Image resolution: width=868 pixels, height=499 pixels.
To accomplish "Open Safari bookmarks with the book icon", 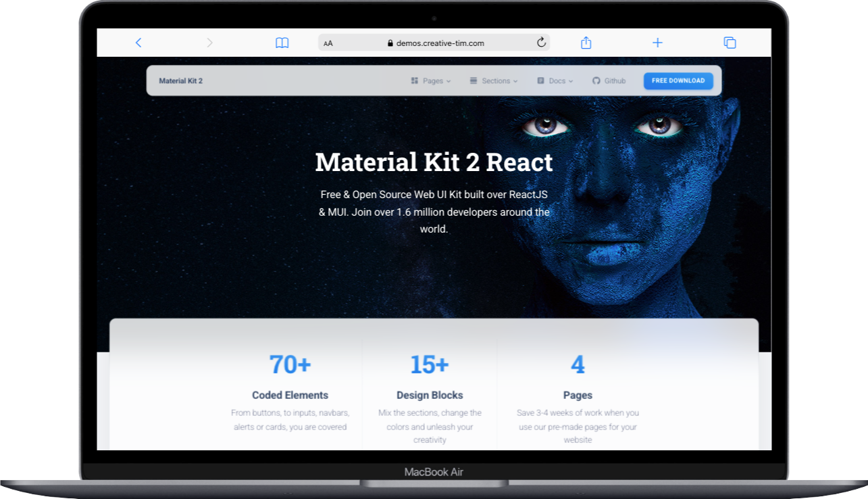I will click(282, 42).
